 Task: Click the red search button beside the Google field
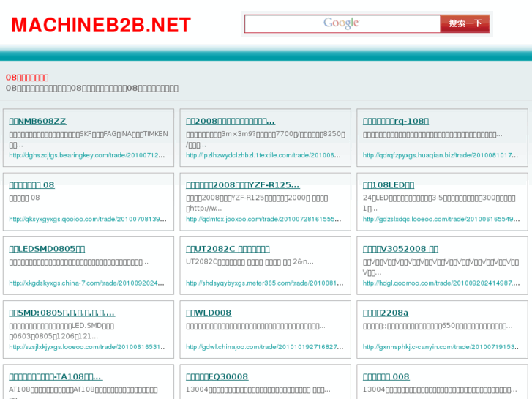click(465, 23)
